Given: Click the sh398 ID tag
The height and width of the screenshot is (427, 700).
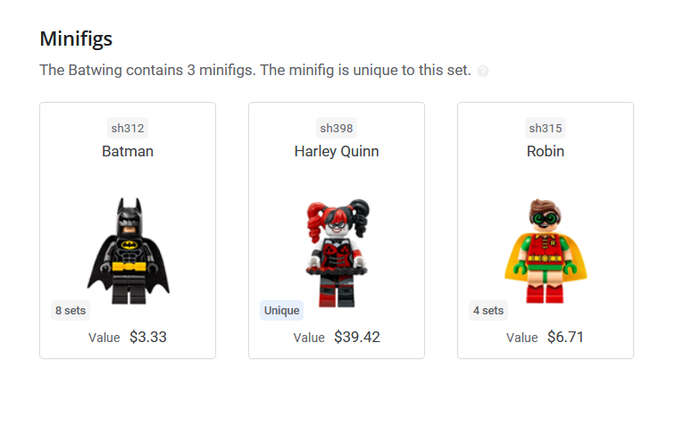Looking at the screenshot, I should [x=337, y=128].
